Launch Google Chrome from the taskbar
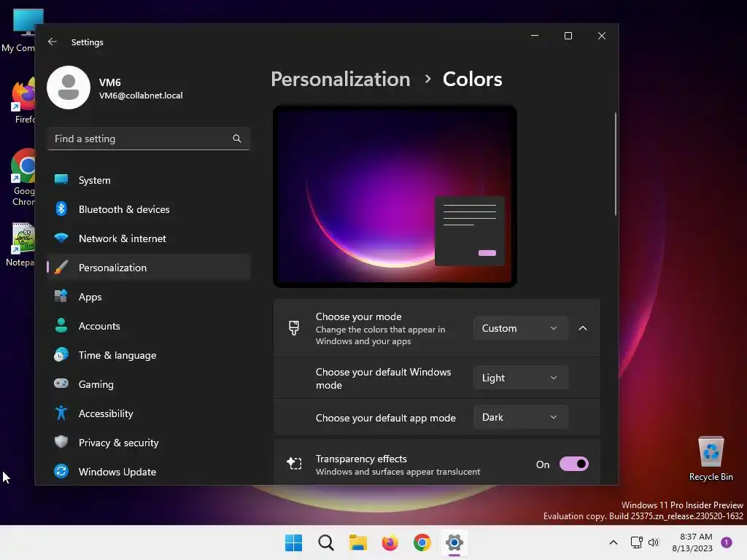The height and width of the screenshot is (560, 747). coord(422,542)
